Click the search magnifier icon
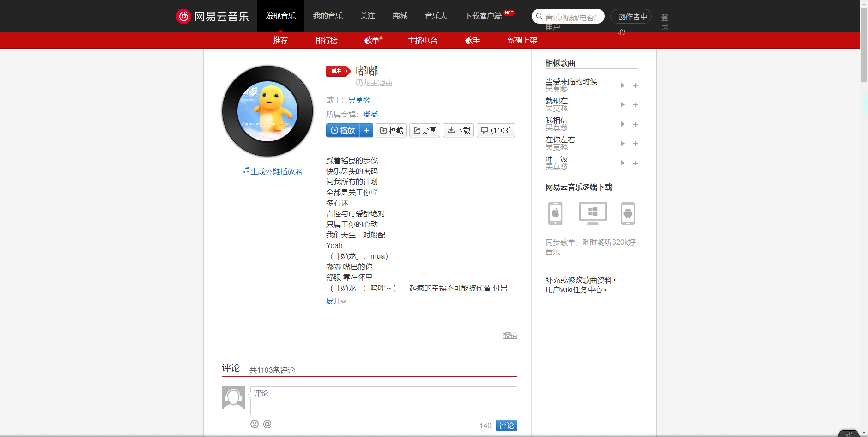868x437 pixels. tap(539, 16)
